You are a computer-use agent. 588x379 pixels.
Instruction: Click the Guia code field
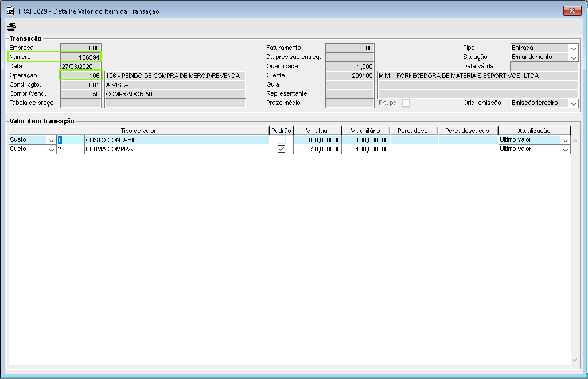[x=349, y=85]
